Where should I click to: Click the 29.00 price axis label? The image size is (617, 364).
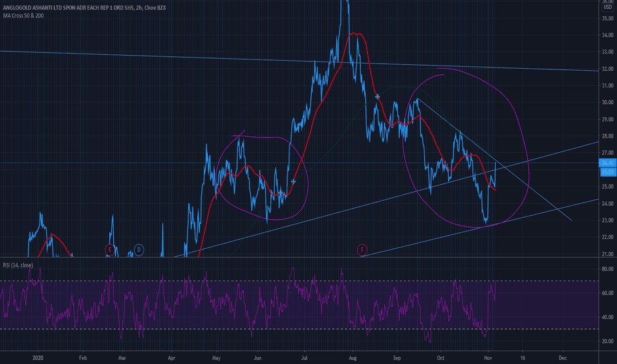coord(608,119)
